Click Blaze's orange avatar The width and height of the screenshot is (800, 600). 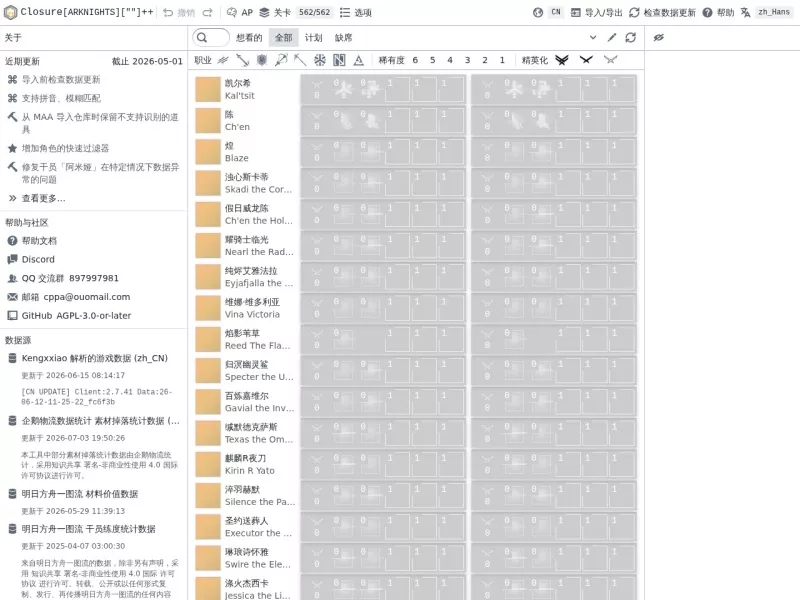[x=208, y=152]
